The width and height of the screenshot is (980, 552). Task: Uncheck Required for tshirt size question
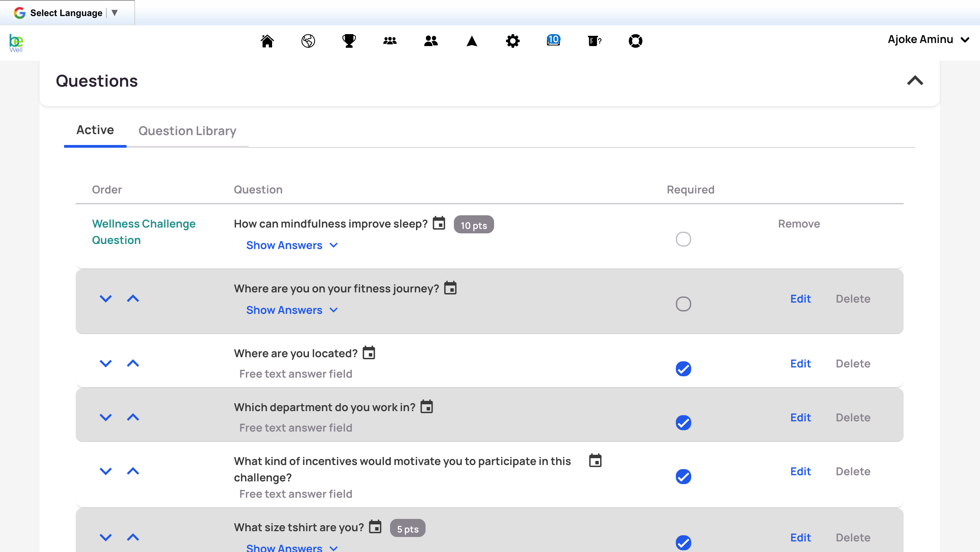pos(683,543)
